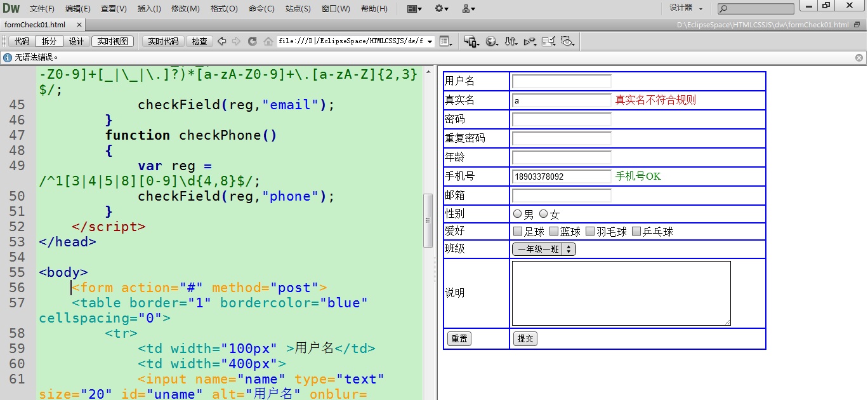Switch to the formCheck01.html document tab
This screenshot has height=400, width=868.
coord(36,25)
